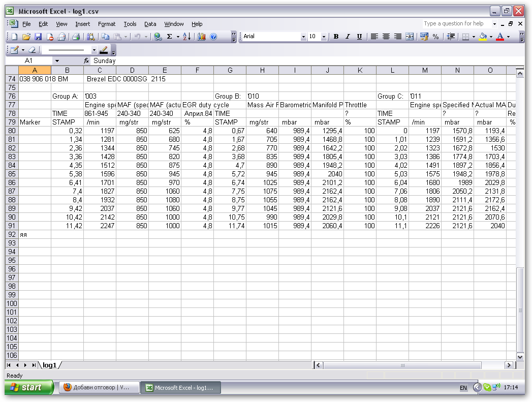Click the Windows Start button
The width and height of the screenshot is (532, 402).
tap(29, 387)
